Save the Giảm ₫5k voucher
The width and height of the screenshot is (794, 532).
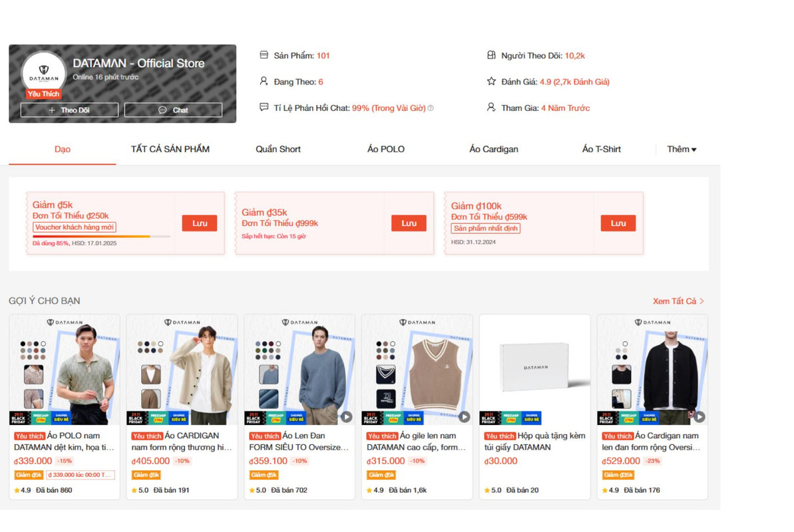pyautogui.click(x=200, y=223)
